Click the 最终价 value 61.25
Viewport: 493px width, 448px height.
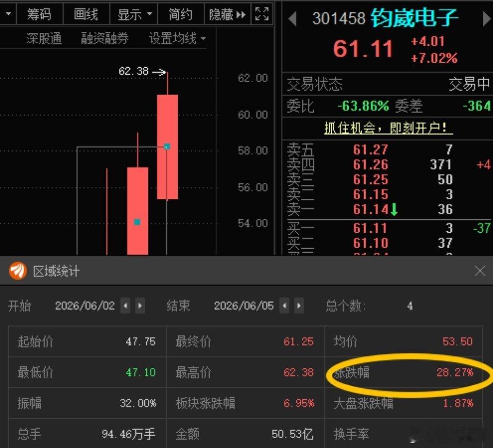298,341
